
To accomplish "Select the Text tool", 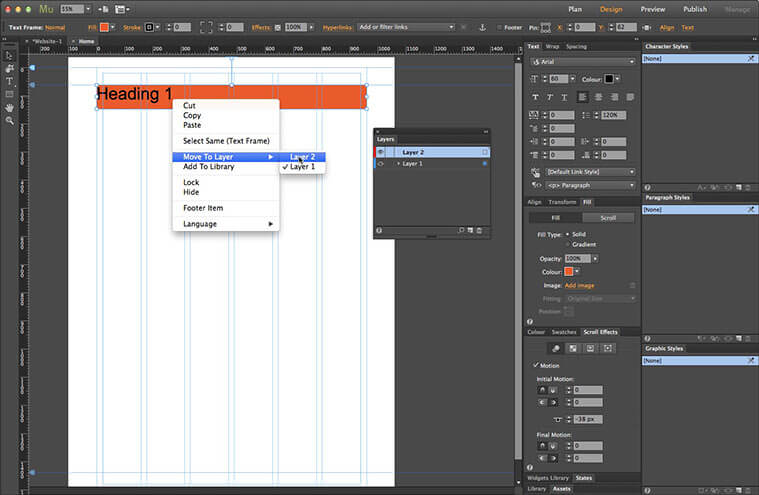I will pyautogui.click(x=9, y=81).
